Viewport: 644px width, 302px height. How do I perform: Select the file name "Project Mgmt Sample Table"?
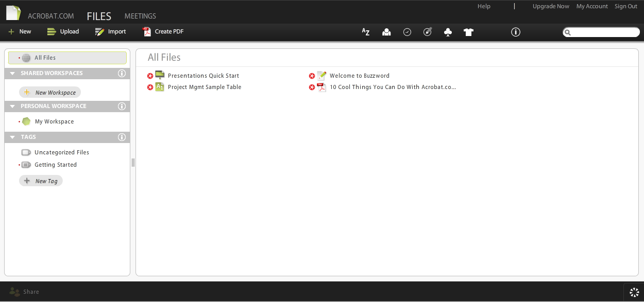click(205, 87)
